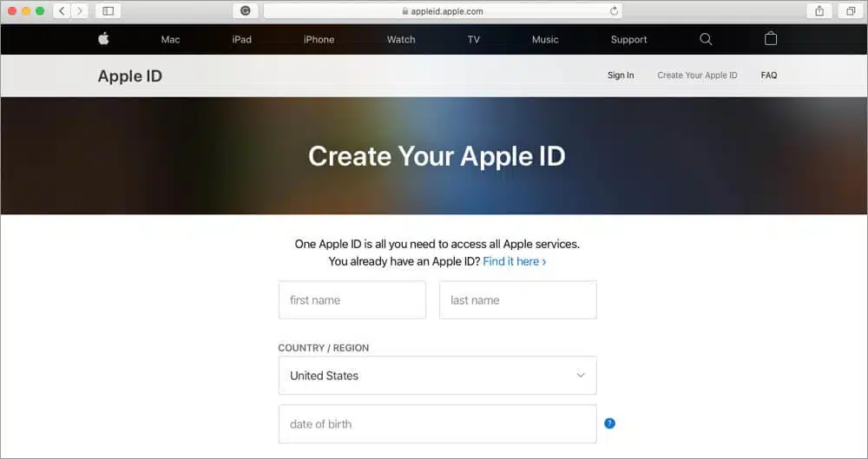
Task: Open the shopping bag icon
Action: click(771, 38)
